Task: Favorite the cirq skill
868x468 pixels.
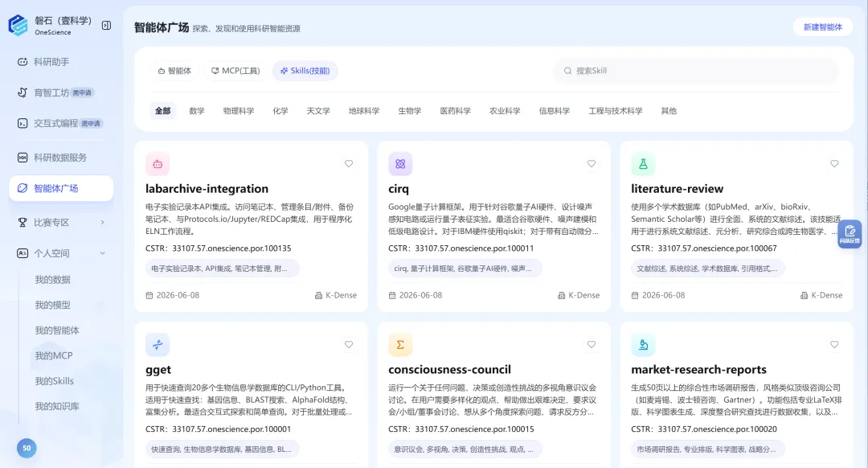Action: [x=592, y=164]
